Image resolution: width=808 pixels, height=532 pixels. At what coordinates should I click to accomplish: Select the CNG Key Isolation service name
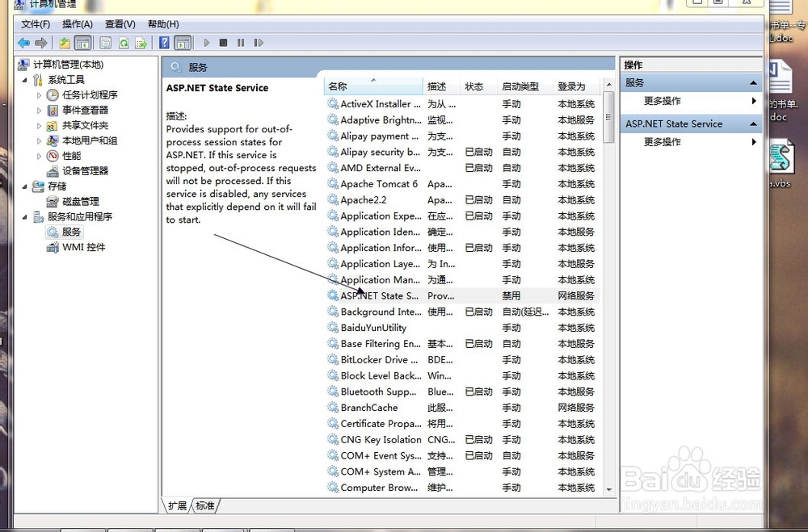tap(381, 439)
